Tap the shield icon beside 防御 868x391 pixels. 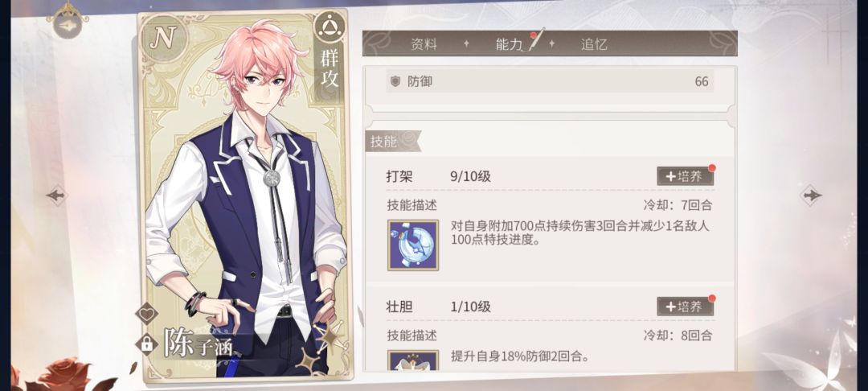[395, 81]
